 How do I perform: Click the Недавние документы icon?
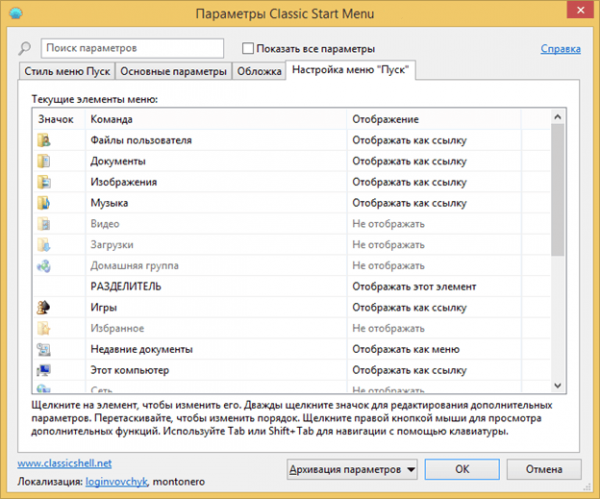click(44, 349)
